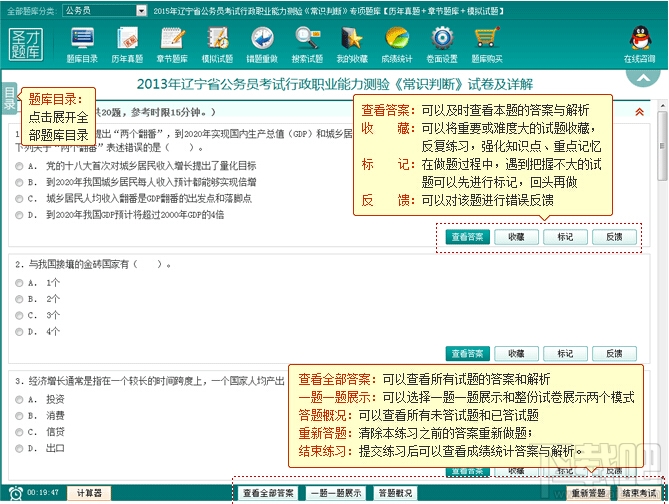Image resolution: width=669 pixels, height=504 pixels.
Task: Click 收藏 for question 2
Action: (x=516, y=353)
